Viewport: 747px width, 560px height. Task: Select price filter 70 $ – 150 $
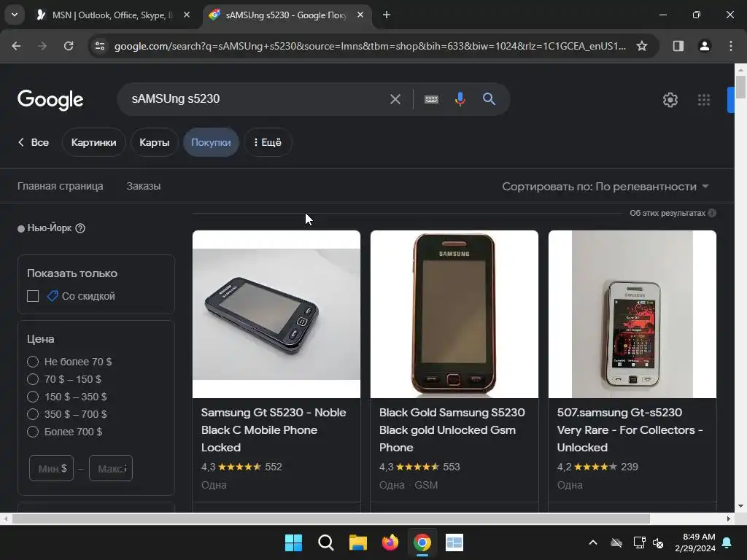(33, 379)
